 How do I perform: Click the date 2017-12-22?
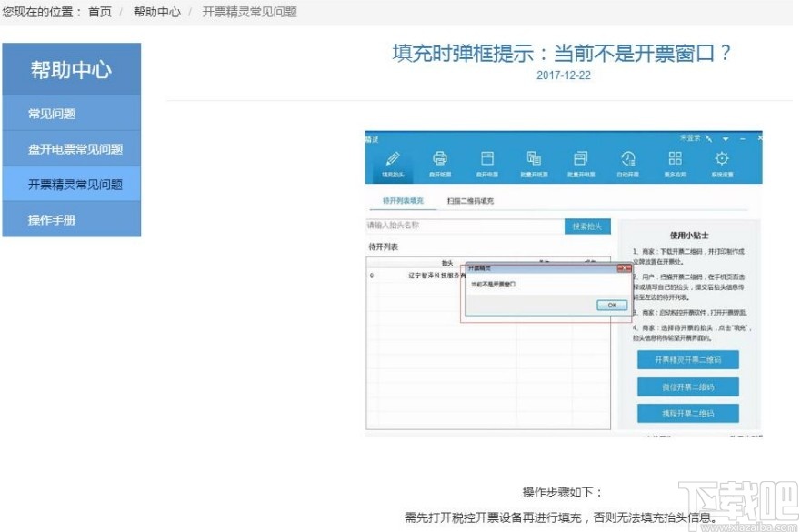click(x=564, y=75)
